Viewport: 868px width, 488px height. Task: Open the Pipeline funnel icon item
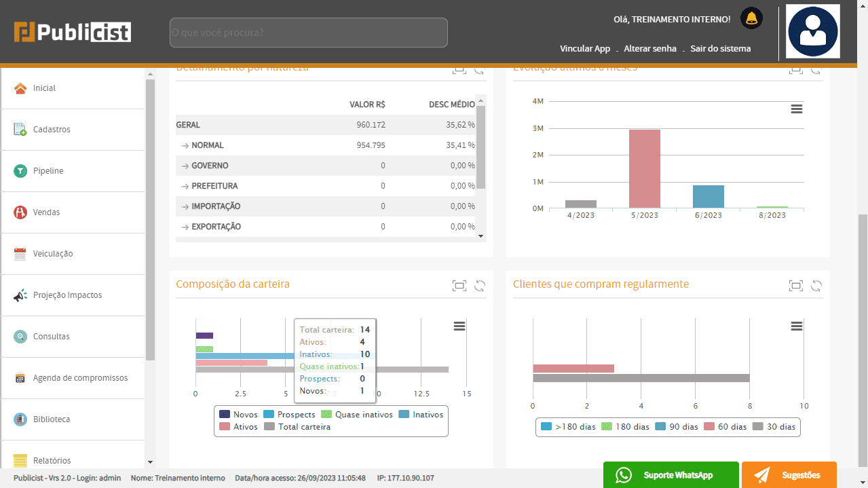(20, 171)
